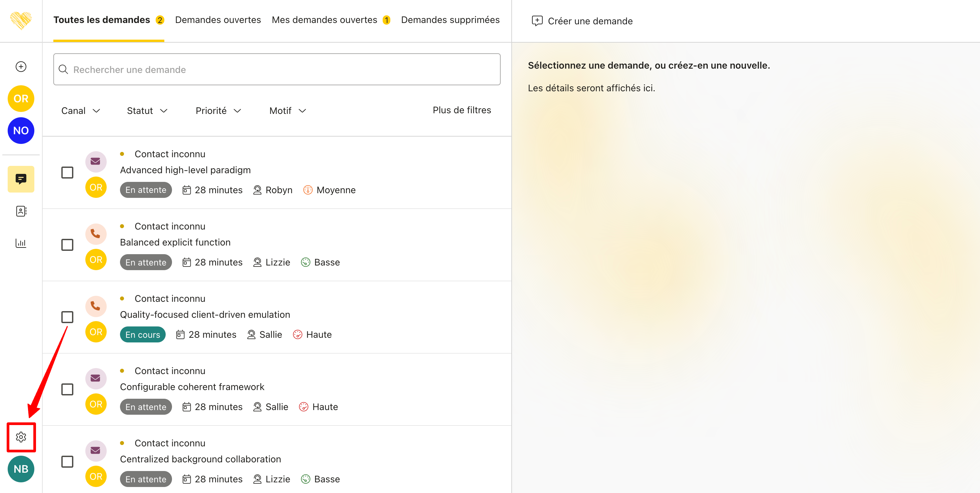Viewport: 980px width, 493px height.
Task: Open the settings gear icon
Action: 21,437
